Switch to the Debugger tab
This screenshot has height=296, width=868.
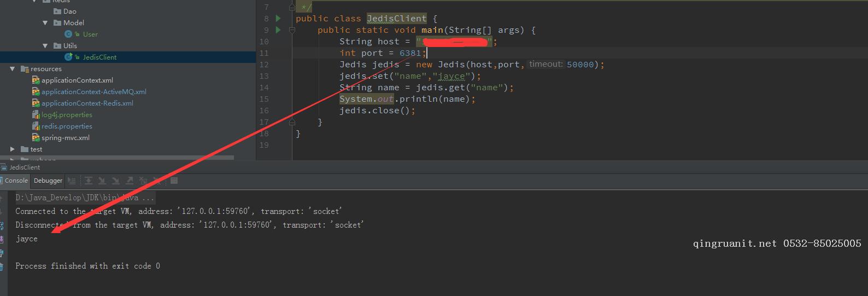point(48,181)
